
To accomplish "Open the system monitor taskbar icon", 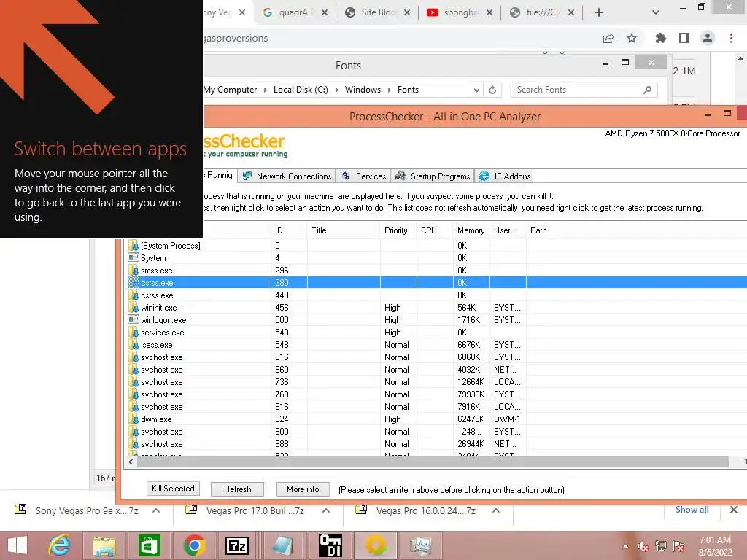I will (421, 545).
